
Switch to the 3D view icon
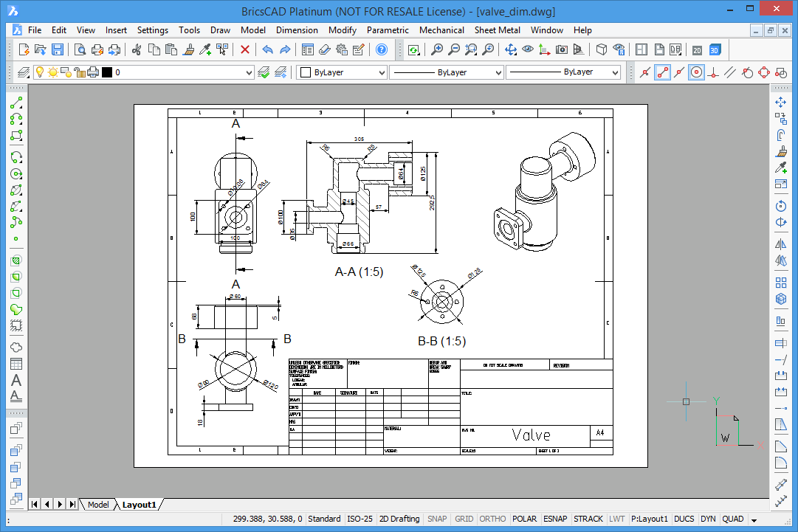pyautogui.click(x=715, y=49)
